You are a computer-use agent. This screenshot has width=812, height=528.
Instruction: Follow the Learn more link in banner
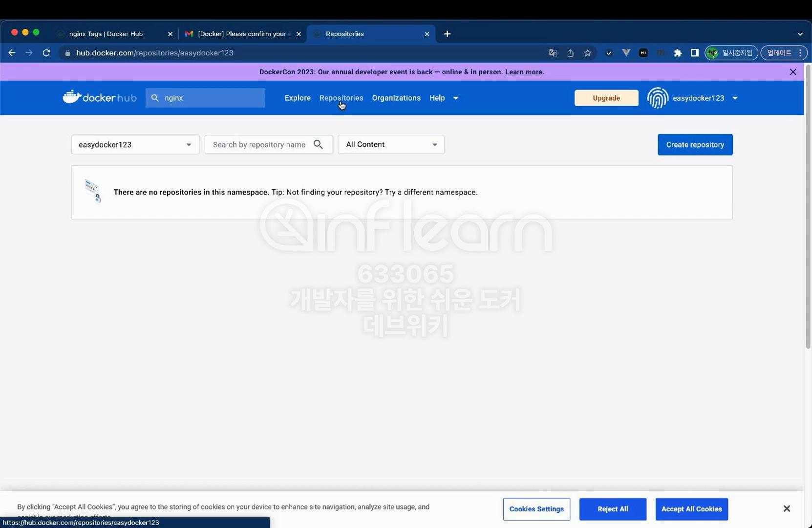click(x=524, y=72)
